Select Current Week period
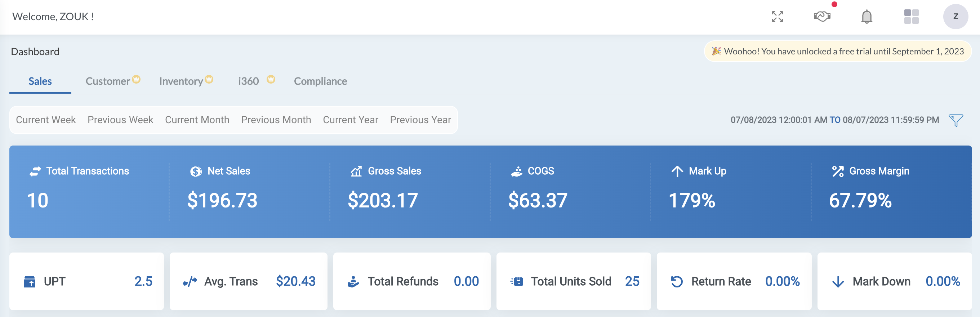980x317 pixels. tap(46, 120)
